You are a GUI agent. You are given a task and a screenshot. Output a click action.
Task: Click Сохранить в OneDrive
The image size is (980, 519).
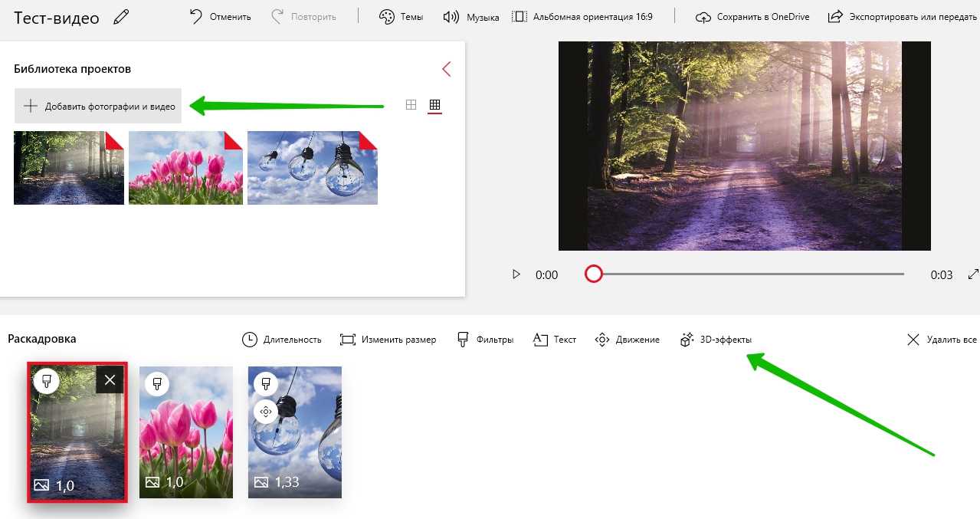pyautogui.click(x=752, y=17)
